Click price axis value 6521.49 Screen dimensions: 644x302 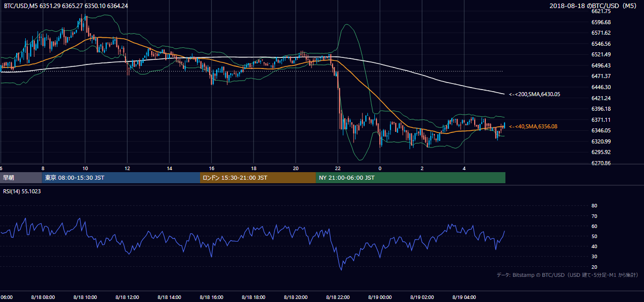click(602, 54)
